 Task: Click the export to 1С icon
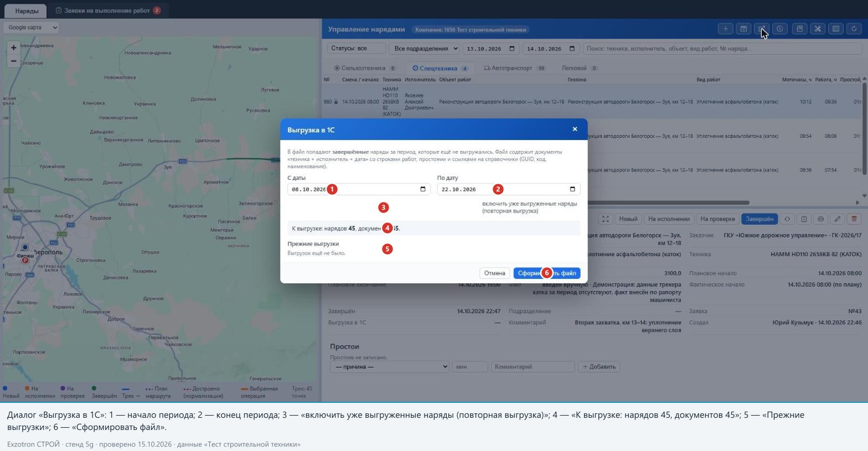(x=762, y=29)
